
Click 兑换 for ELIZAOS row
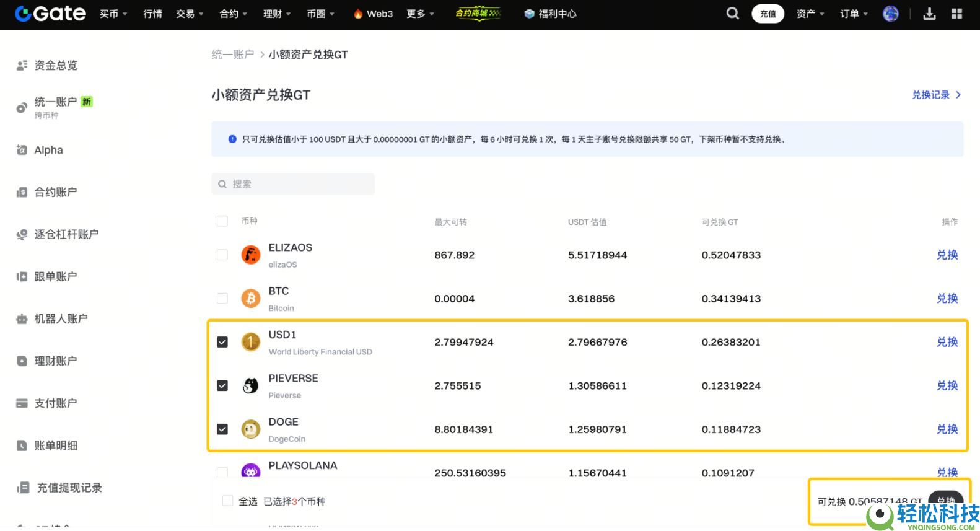(x=947, y=255)
